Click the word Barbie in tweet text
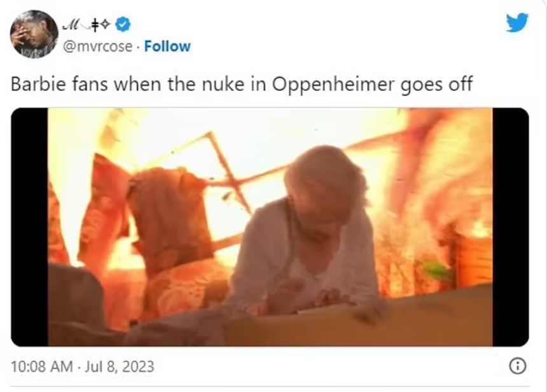 (38, 84)
